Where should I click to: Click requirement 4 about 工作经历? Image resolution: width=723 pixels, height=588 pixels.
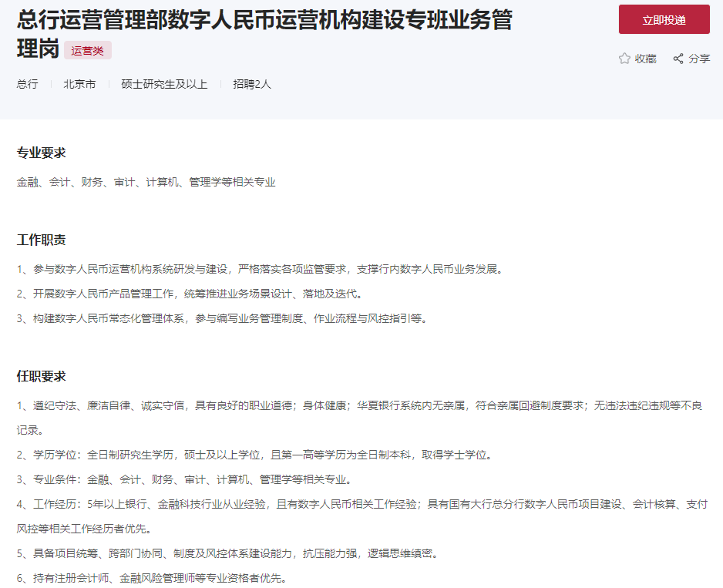(362, 516)
